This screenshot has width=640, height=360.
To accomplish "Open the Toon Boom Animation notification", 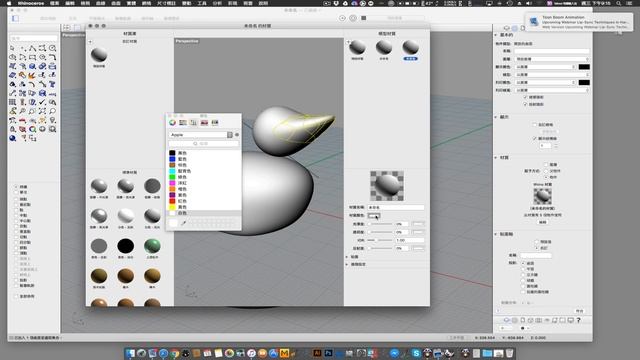I will pyautogui.click(x=578, y=22).
